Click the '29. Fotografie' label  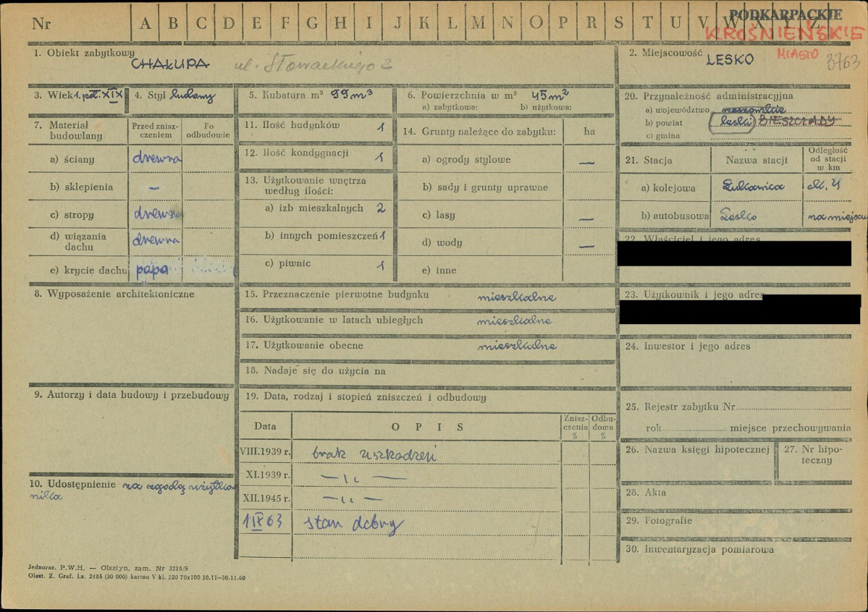point(658,521)
